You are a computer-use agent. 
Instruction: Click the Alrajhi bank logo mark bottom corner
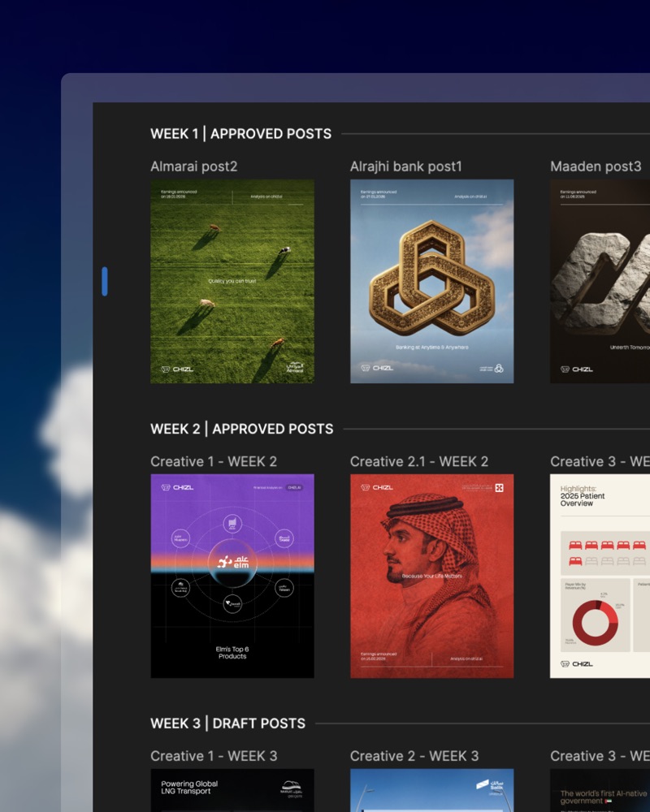coord(499,368)
